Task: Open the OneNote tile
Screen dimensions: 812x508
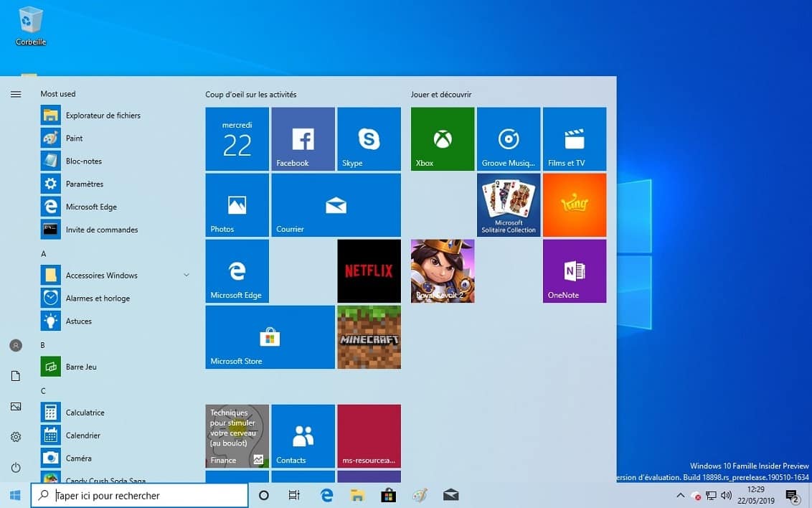Action: 575,271
